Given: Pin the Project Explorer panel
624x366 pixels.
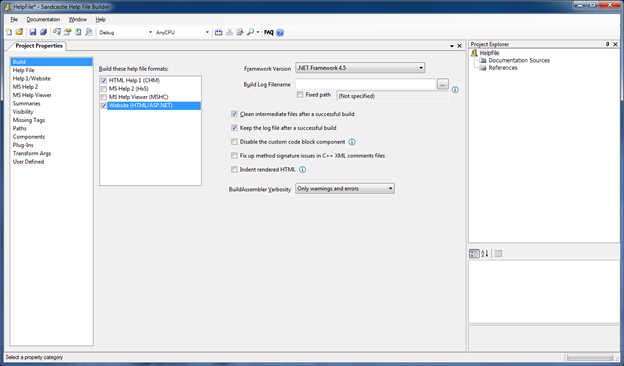Looking at the screenshot, I should coord(607,44).
